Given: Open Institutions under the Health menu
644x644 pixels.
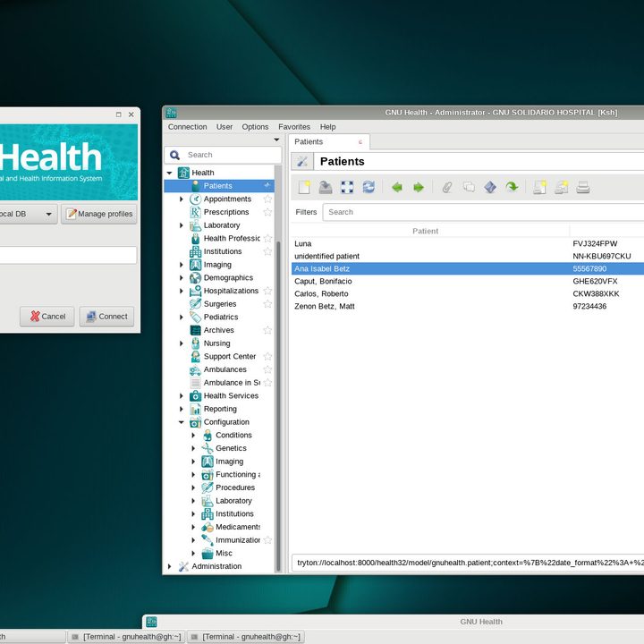Looking at the screenshot, I should pyautogui.click(x=222, y=251).
